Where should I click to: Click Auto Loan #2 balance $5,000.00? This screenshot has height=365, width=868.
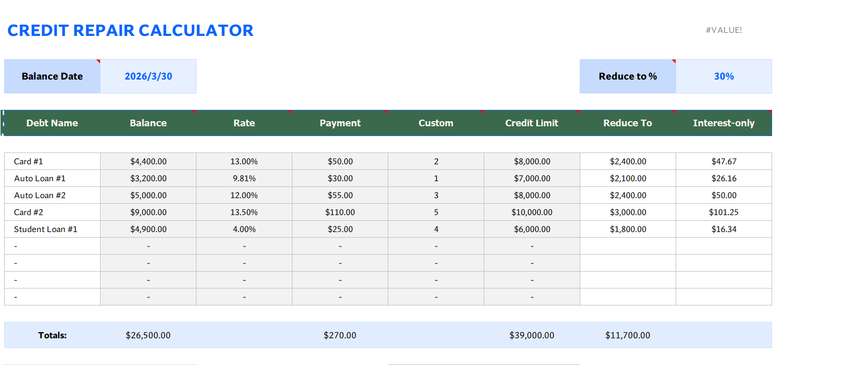(x=148, y=195)
